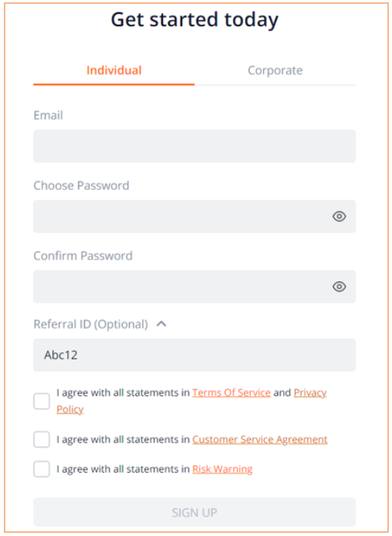392x536 pixels.
Task: Collapse the Referral ID section chevron
Action: pos(161,324)
